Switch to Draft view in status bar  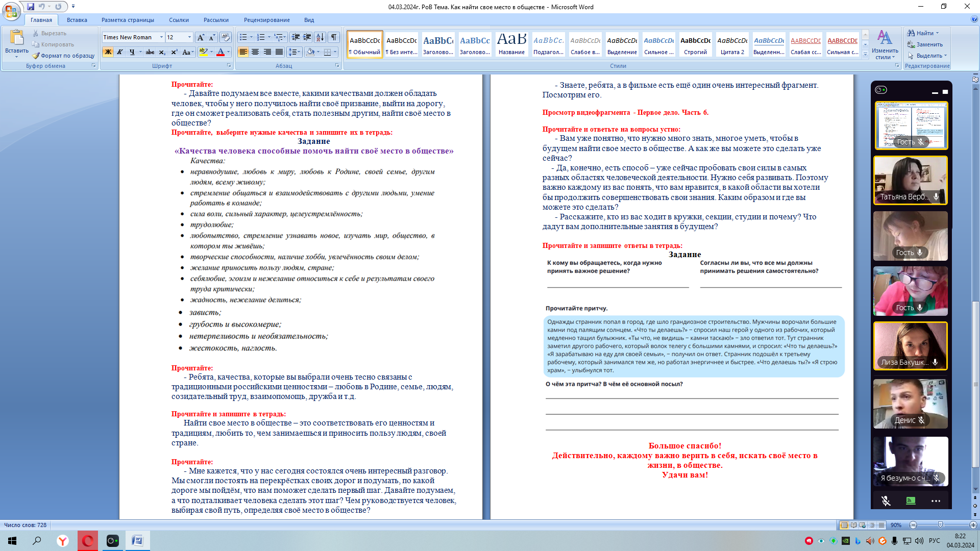tap(881, 525)
